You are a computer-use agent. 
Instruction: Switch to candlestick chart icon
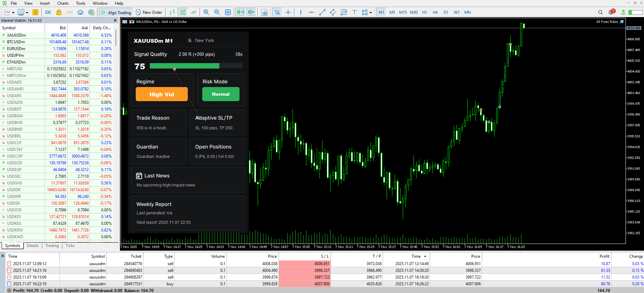coord(183,12)
